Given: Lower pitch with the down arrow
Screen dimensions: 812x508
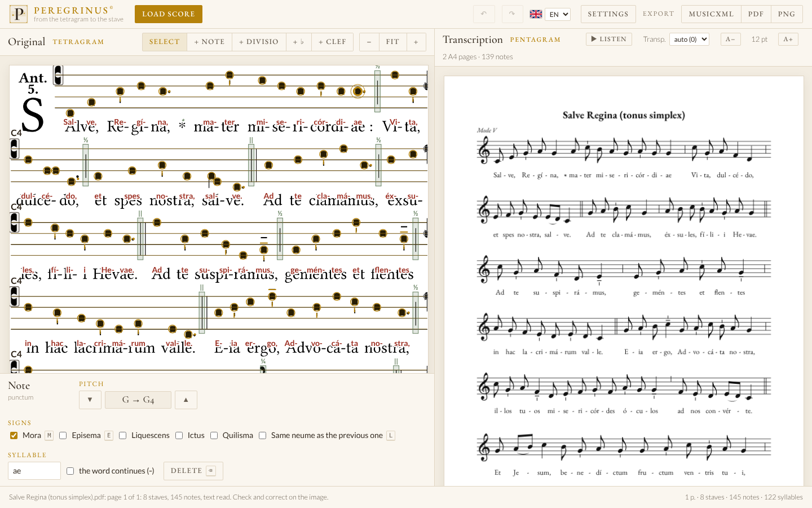Looking at the screenshot, I should (90, 400).
